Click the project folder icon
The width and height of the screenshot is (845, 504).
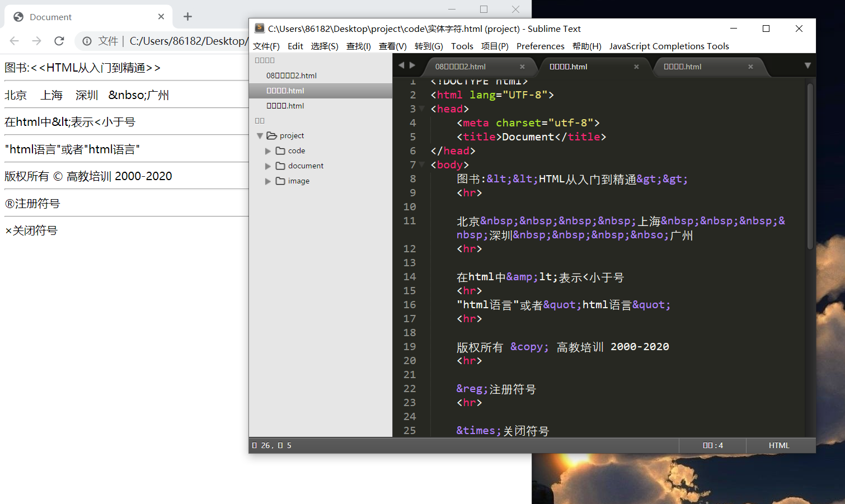coord(271,135)
